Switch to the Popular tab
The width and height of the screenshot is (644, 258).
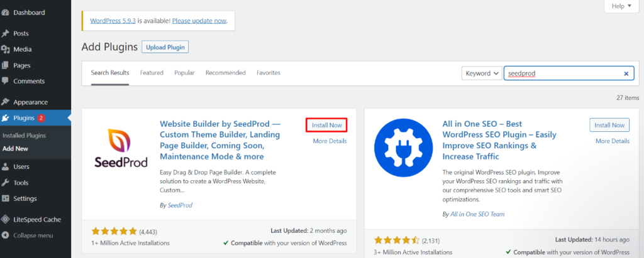pyautogui.click(x=184, y=73)
